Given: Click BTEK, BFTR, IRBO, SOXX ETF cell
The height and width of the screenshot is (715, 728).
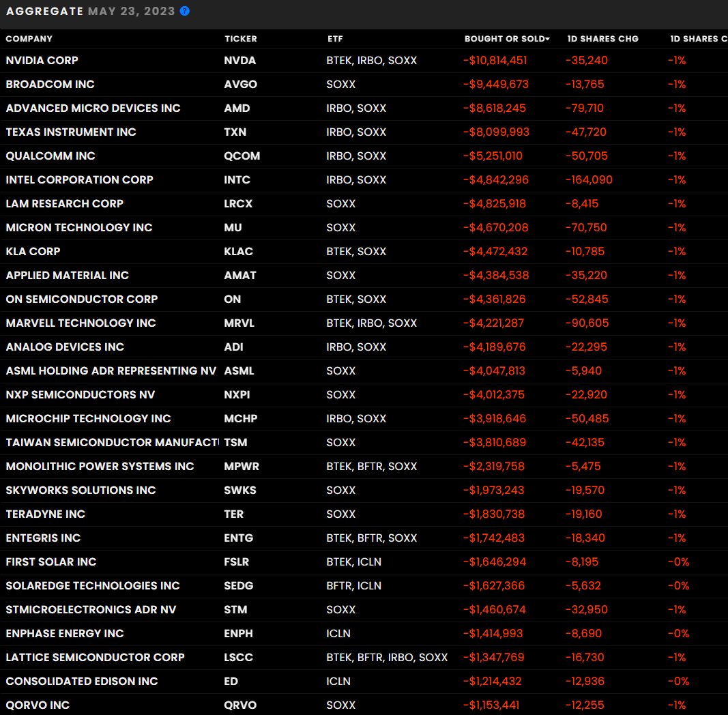Looking at the screenshot, I should point(387,658).
